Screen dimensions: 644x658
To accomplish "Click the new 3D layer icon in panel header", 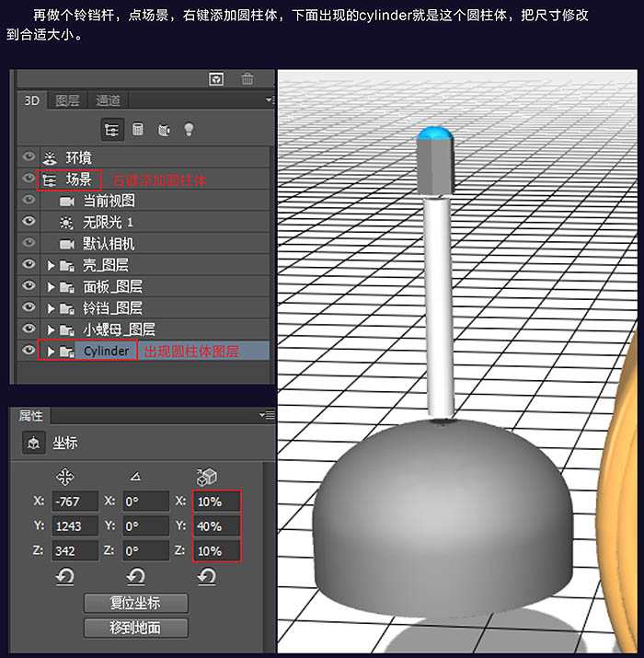I will click(x=216, y=79).
